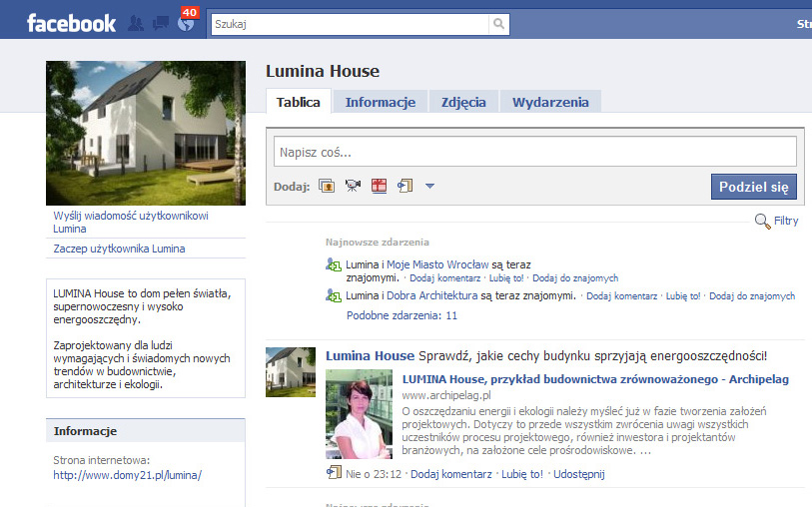Add a video via the camera icon
812x507 pixels.
(x=353, y=186)
